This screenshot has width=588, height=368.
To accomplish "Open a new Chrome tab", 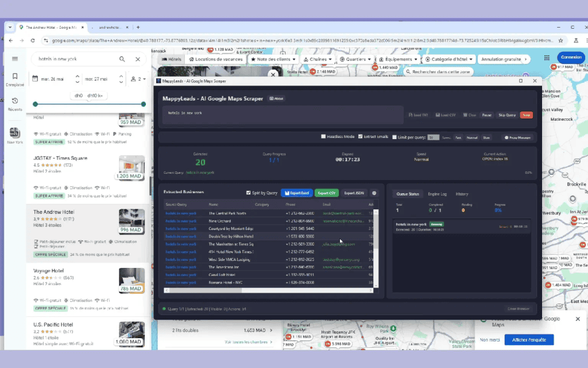I will [x=138, y=28].
